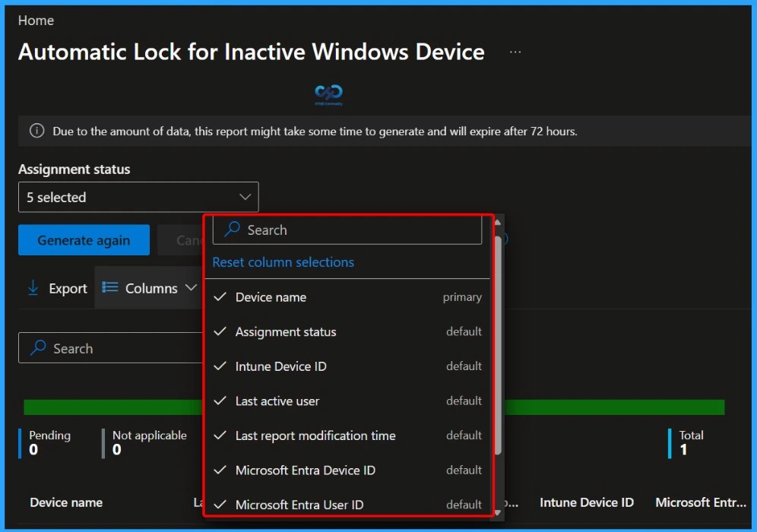Click the column list scrollbar thumb
Viewport: 757px width, 532px height.
pyautogui.click(x=499, y=345)
